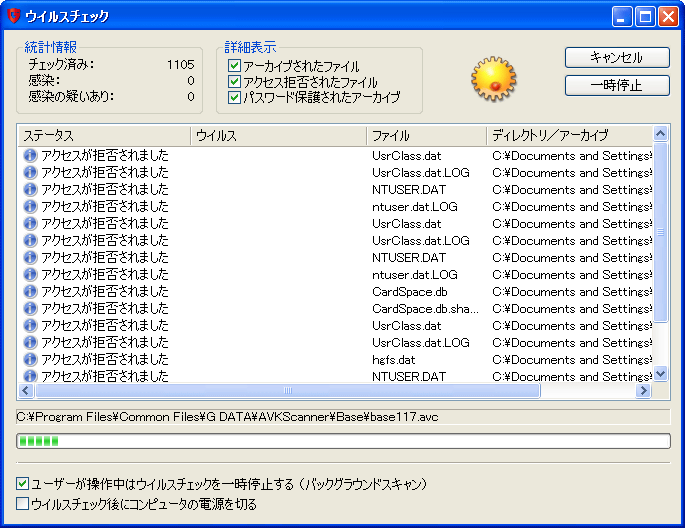Click the current file path field base117.avc
The width and height of the screenshot is (685, 528).
click(343, 417)
